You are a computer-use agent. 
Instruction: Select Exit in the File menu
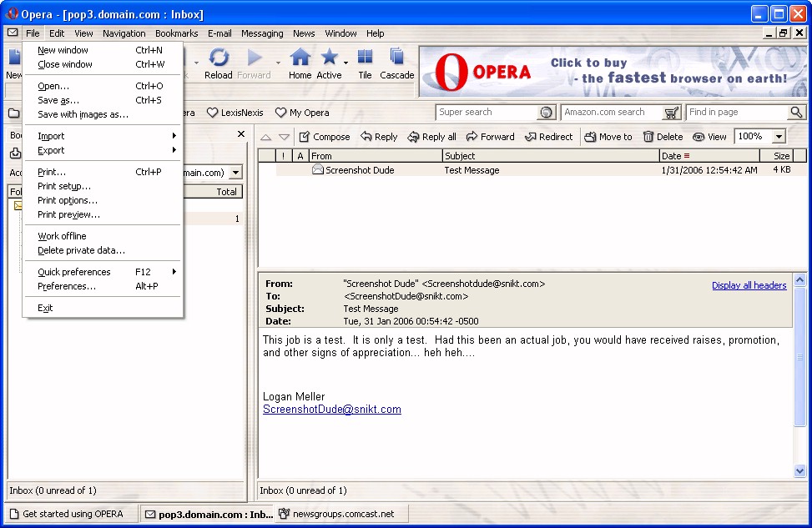(x=103, y=308)
